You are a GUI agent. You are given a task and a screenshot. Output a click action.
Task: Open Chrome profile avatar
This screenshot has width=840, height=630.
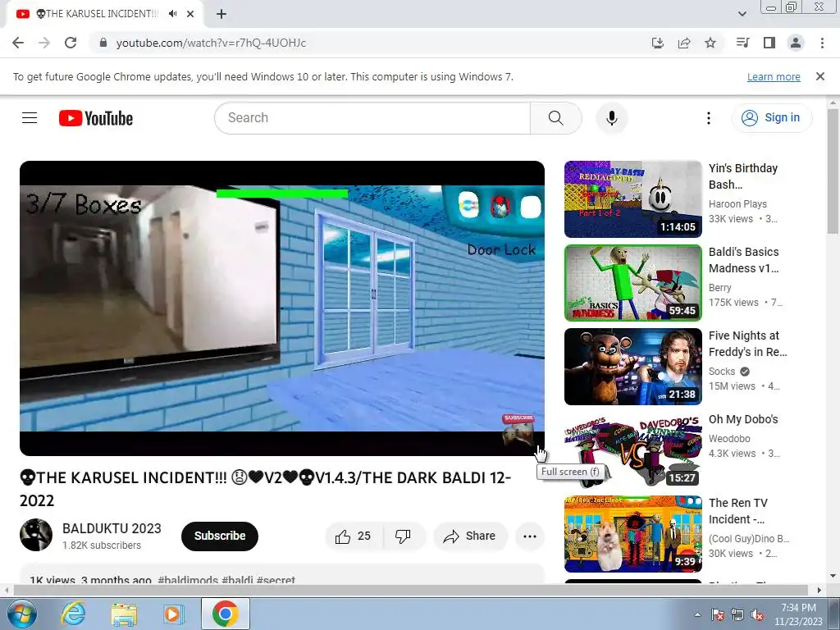coord(796,43)
